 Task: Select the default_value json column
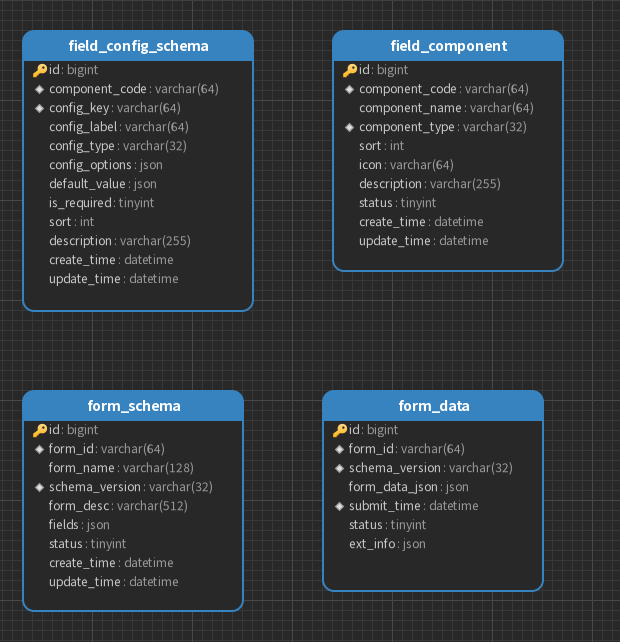(102, 184)
